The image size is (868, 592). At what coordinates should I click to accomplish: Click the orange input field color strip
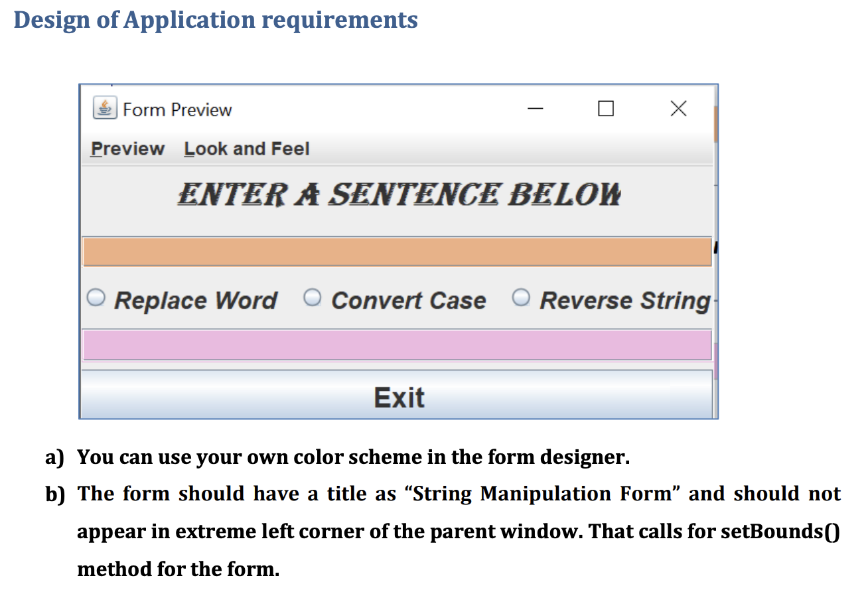click(398, 251)
